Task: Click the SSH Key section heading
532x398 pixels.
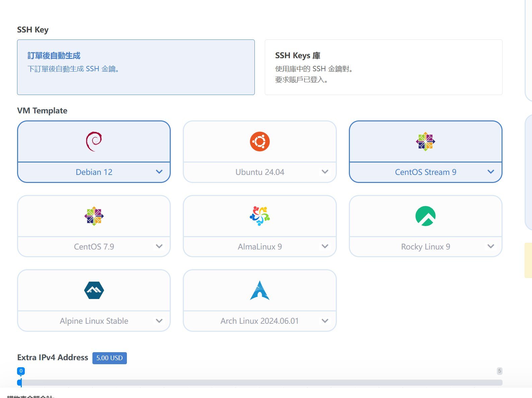Action: point(33,30)
